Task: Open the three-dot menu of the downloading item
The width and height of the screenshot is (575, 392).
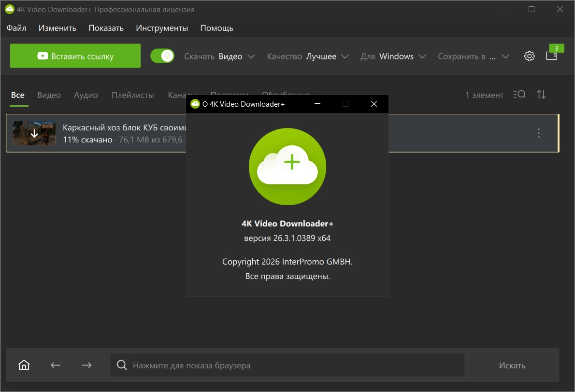Action: tap(539, 133)
